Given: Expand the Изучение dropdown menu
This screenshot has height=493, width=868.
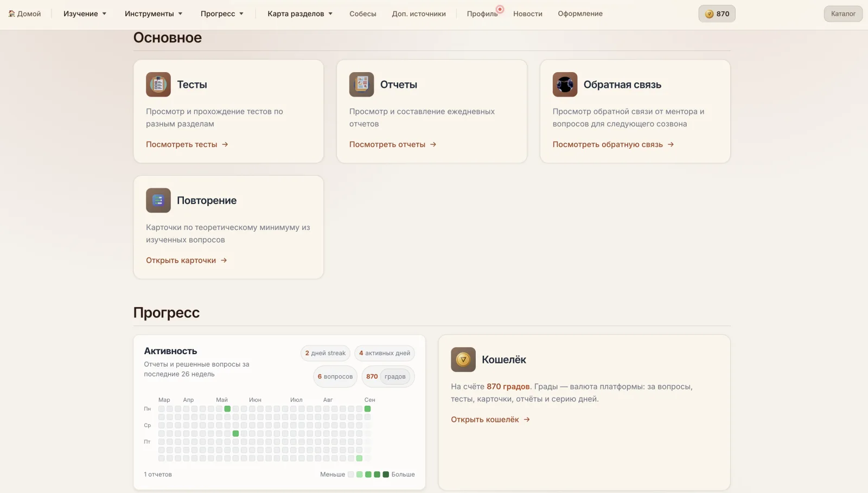Looking at the screenshot, I should pyautogui.click(x=85, y=14).
